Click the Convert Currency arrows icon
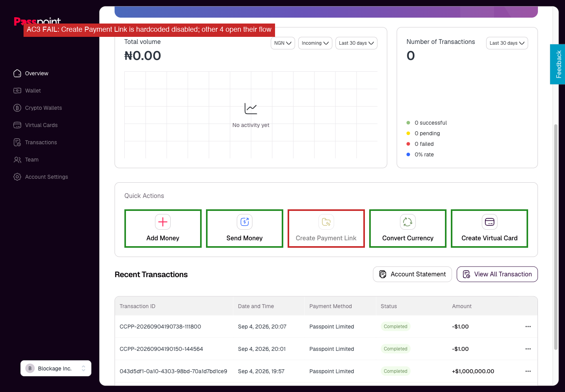Screen dimensions: 565x392 pos(408,222)
